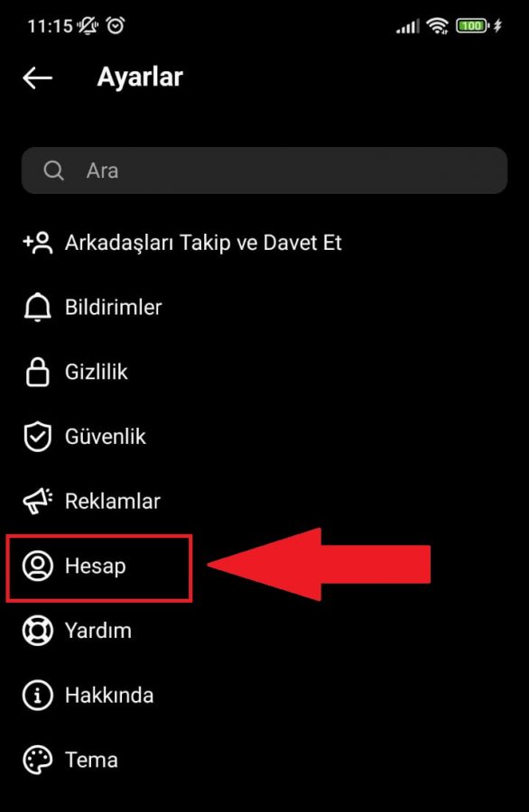The image size is (529, 812).
Task: Tap the profile circle icon for Hesap
Action: 38,566
